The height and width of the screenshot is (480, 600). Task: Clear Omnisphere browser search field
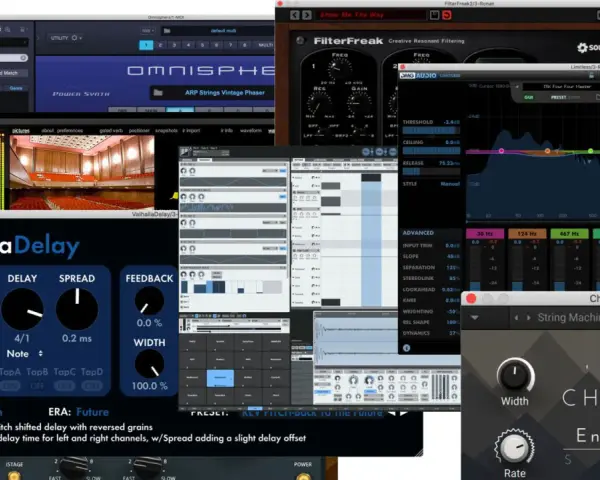pos(23,58)
